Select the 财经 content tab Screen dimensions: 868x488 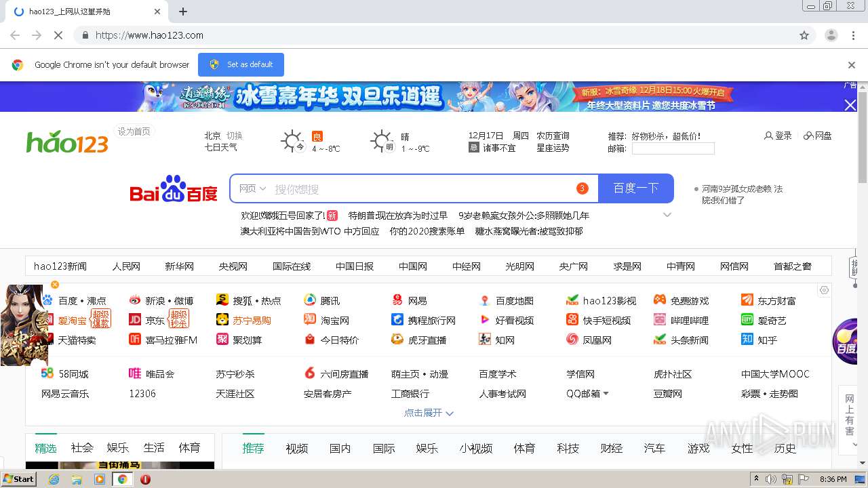(611, 449)
